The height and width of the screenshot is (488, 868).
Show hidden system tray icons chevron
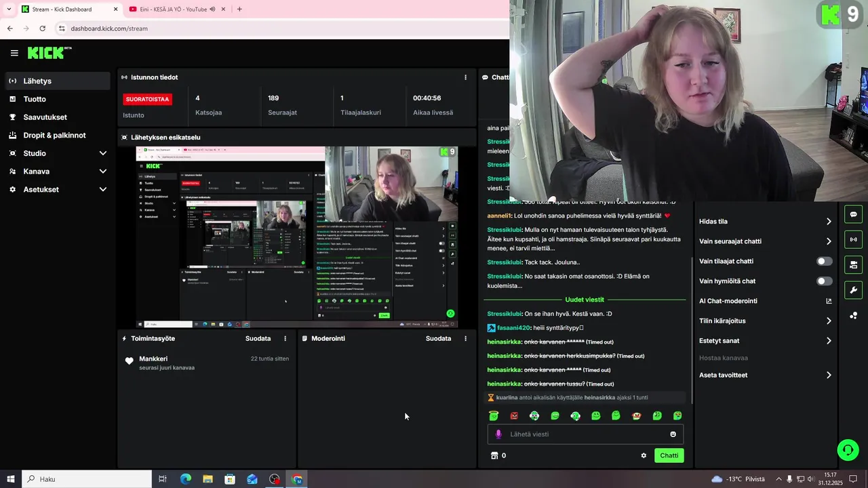coord(778,479)
